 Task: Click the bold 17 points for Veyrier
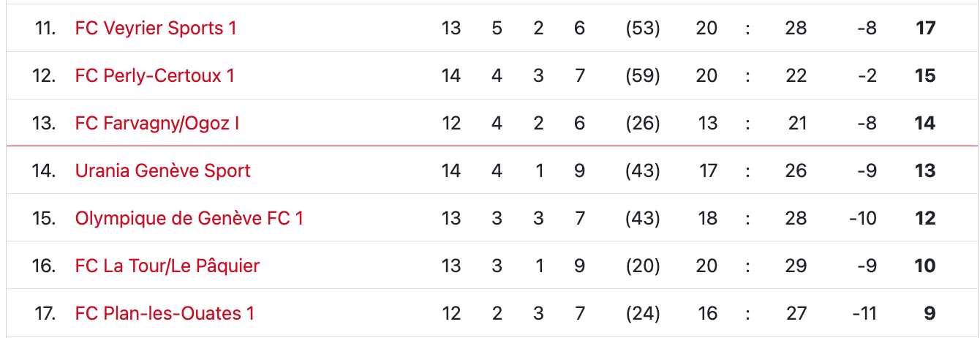(x=925, y=28)
